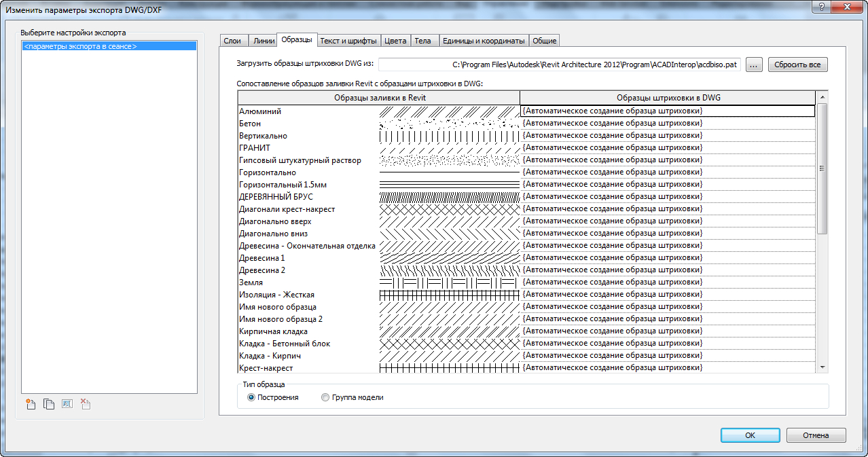Click Сбросить все to reset patterns
868x457 pixels.
click(x=798, y=65)
